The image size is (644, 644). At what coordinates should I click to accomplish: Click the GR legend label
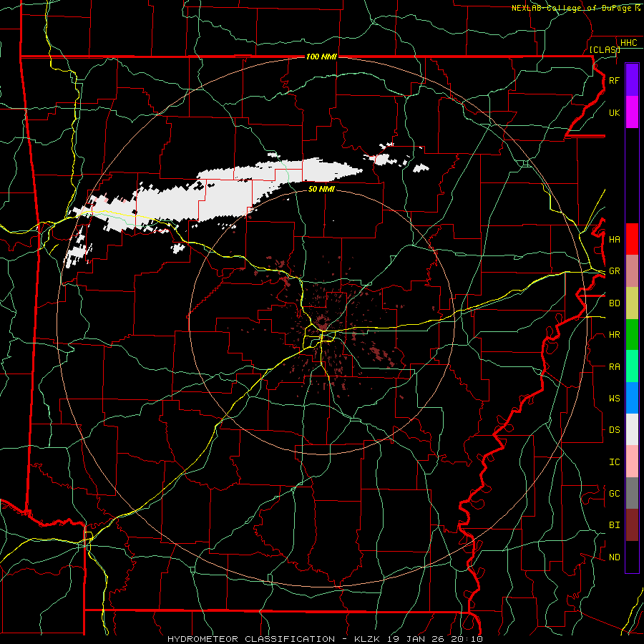614,271
